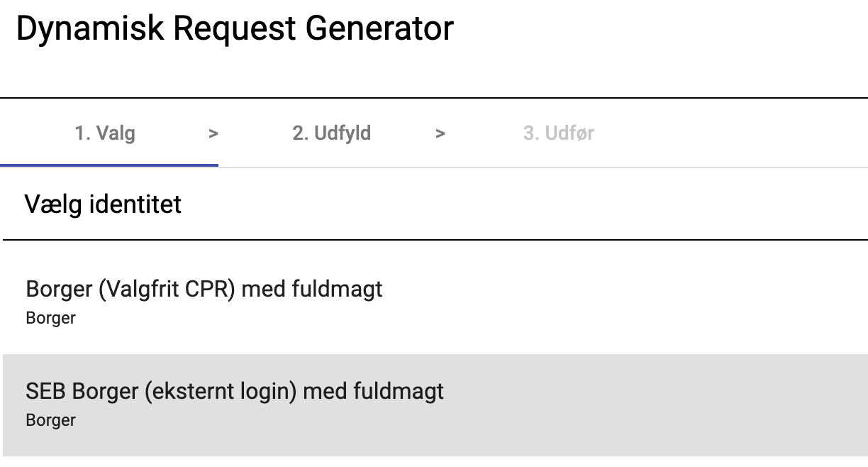Click the blue underline beneath 1. Valg
Viewport: 868px width, 467px height.
click(109, 165)
